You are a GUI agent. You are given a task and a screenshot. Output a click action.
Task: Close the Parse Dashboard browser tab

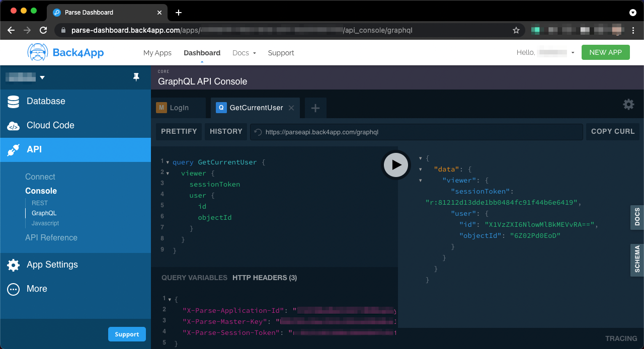pos(159,13)
